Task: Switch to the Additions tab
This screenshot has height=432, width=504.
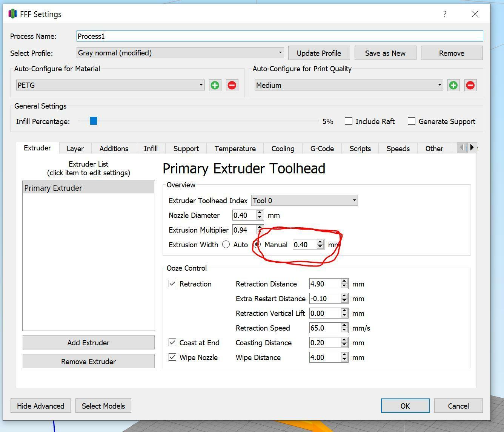Action: click(114, 149)
